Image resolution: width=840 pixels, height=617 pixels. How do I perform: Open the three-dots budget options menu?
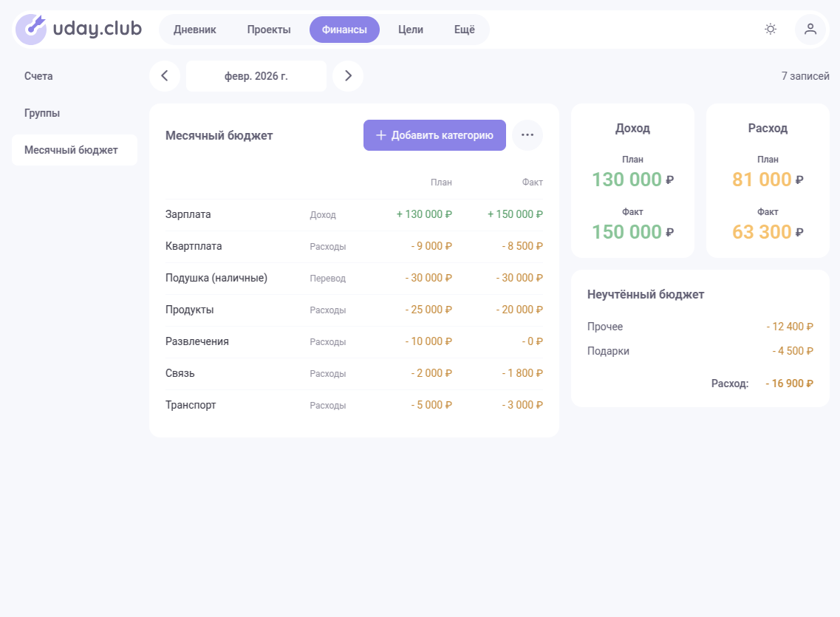click(527, 135)
